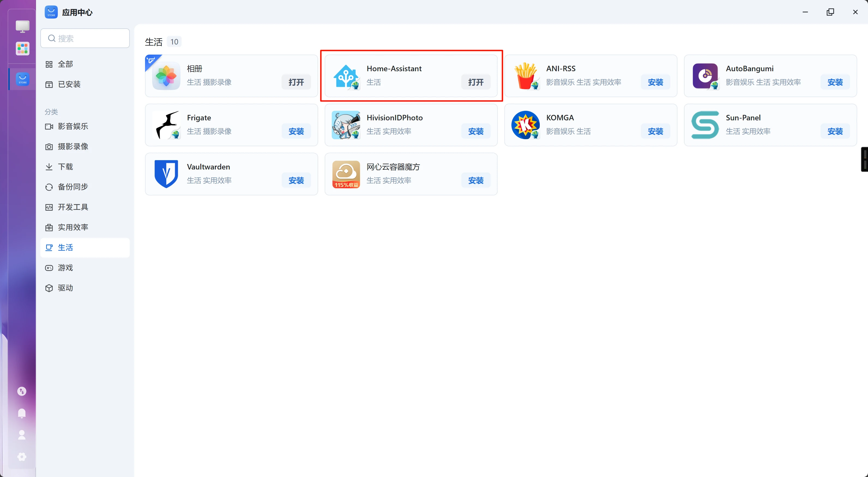Open Home-Assistant with 打开 button

[x=476, y=82]
